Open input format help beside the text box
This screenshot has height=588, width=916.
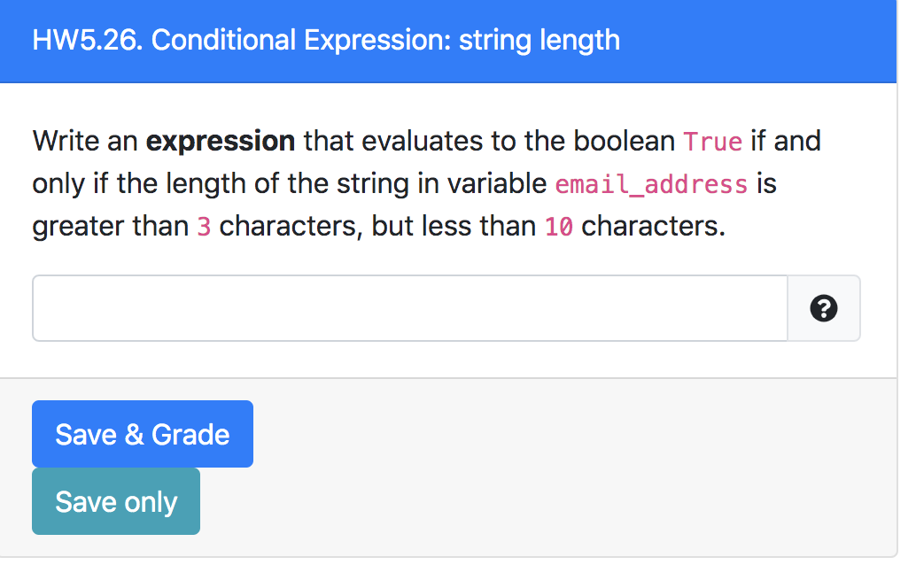824,308
